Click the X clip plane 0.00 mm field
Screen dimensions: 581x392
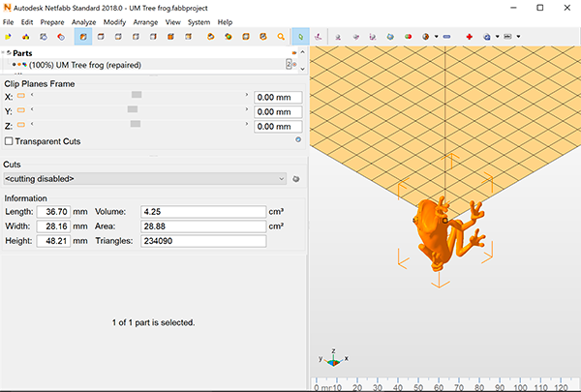278,98
